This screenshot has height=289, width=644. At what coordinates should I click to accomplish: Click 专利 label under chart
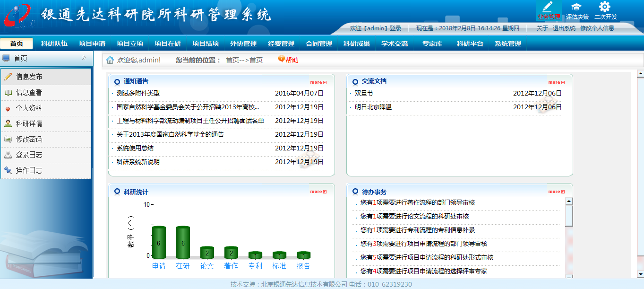[x=255, y=266]
